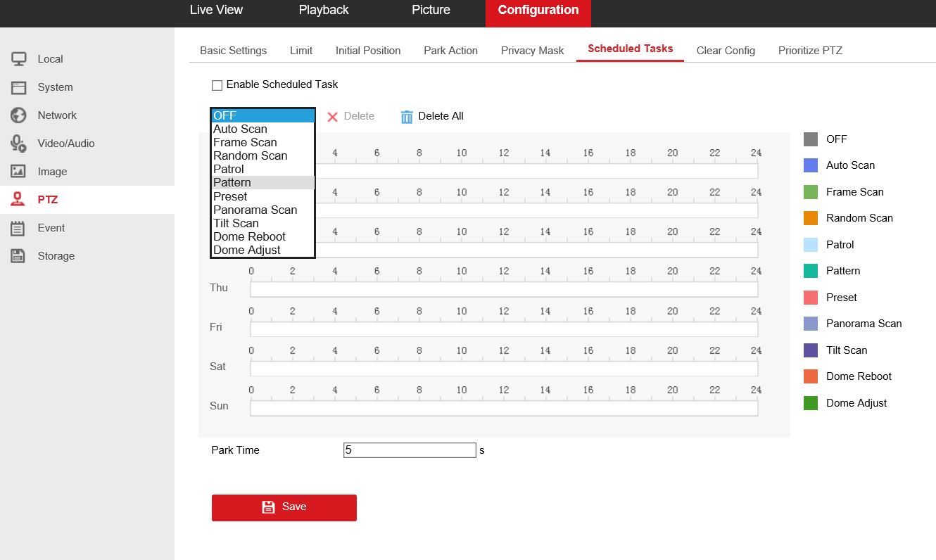
Task: Choose Random Scan from dropdown list
Action: (263, 155)
